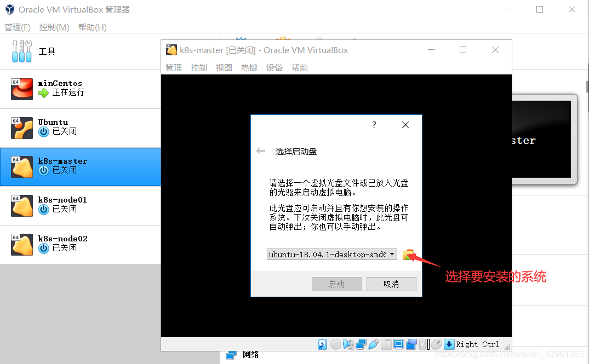
Task: Click the k8s-node01 OS icon
Action: [x=22, y=206]
